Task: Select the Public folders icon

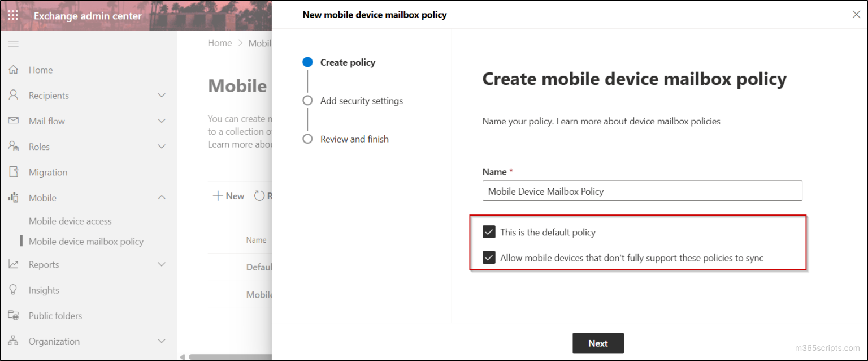Action: pos(14,315)
